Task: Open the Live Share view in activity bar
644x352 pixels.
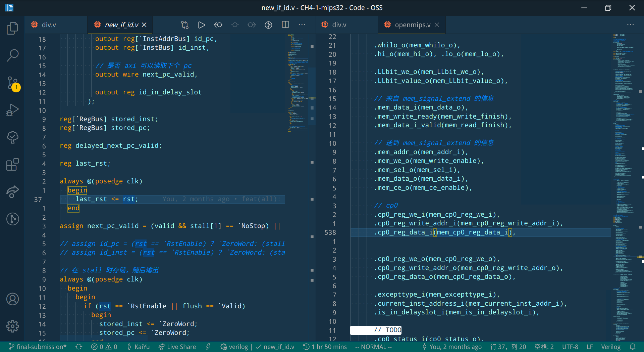Action: 12,192
